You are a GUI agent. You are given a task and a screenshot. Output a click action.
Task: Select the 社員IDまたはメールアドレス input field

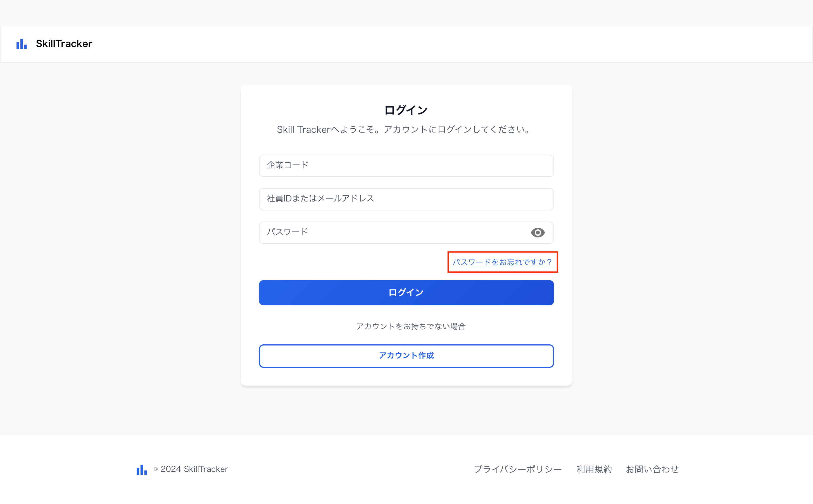tap(406, 199)
